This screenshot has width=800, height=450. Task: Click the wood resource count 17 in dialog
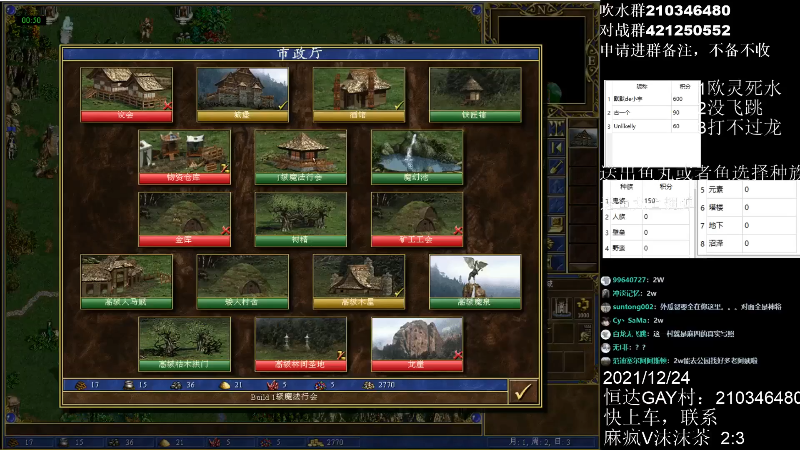click(94, 385)
